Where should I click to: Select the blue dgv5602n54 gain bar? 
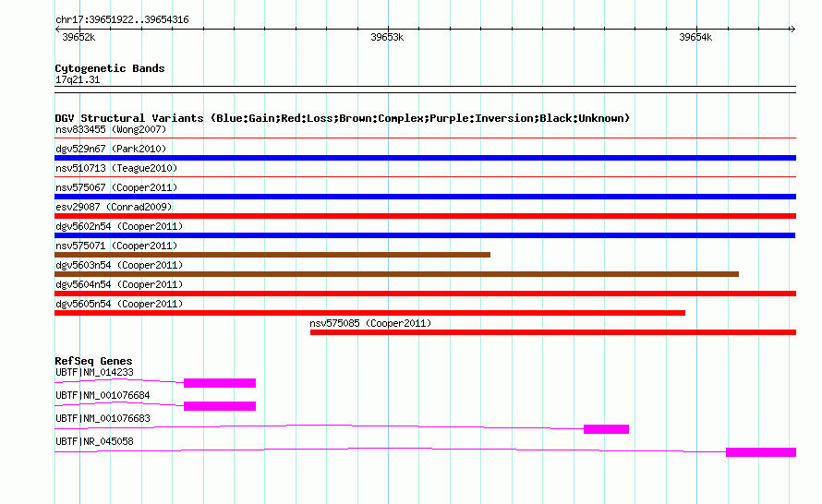click(x=425, y=235)
